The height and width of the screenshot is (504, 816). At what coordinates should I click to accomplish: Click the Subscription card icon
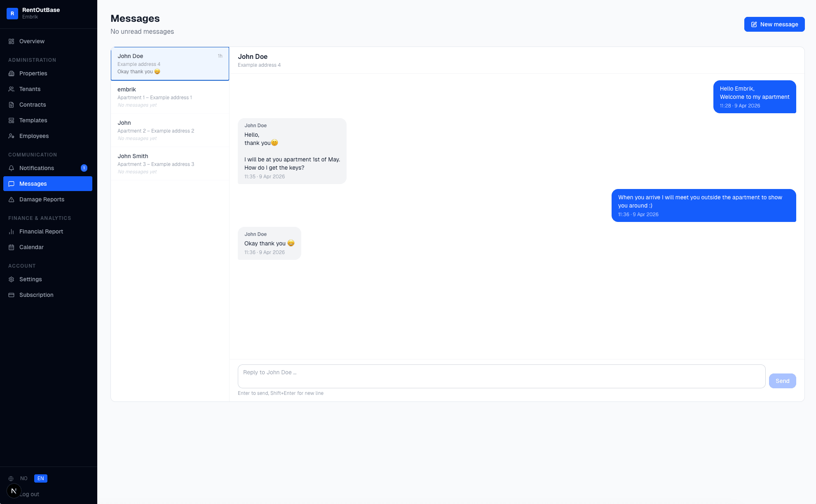coord(12,295)
